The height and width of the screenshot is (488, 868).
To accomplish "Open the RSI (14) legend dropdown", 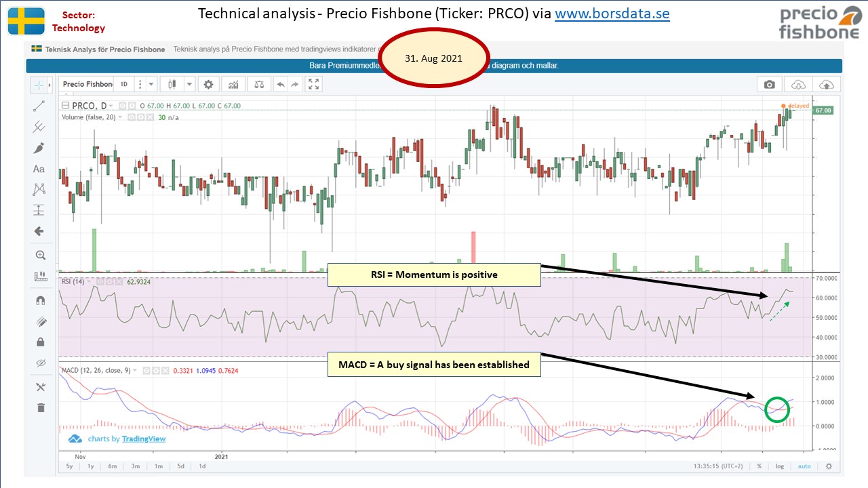I will [90, 281].
